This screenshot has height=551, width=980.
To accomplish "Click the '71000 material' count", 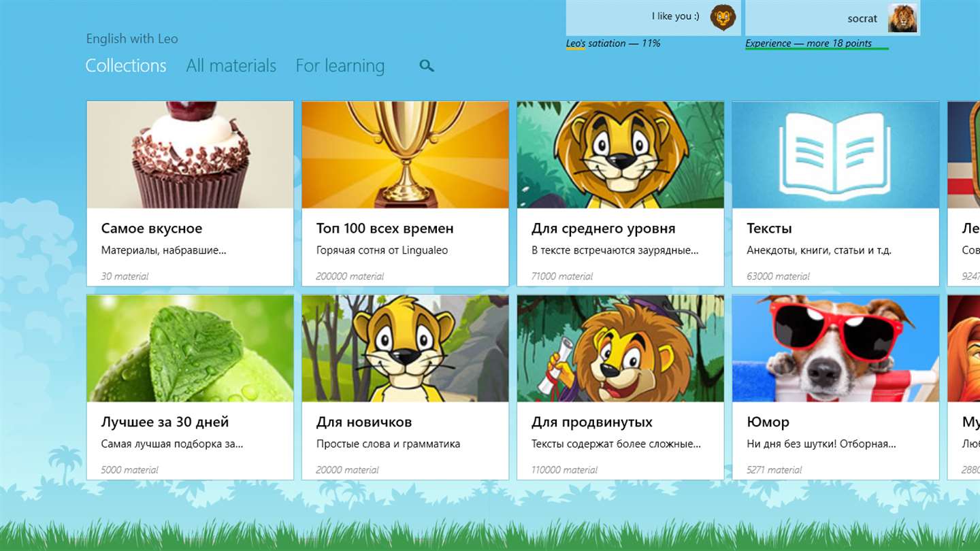I will 562,276.
